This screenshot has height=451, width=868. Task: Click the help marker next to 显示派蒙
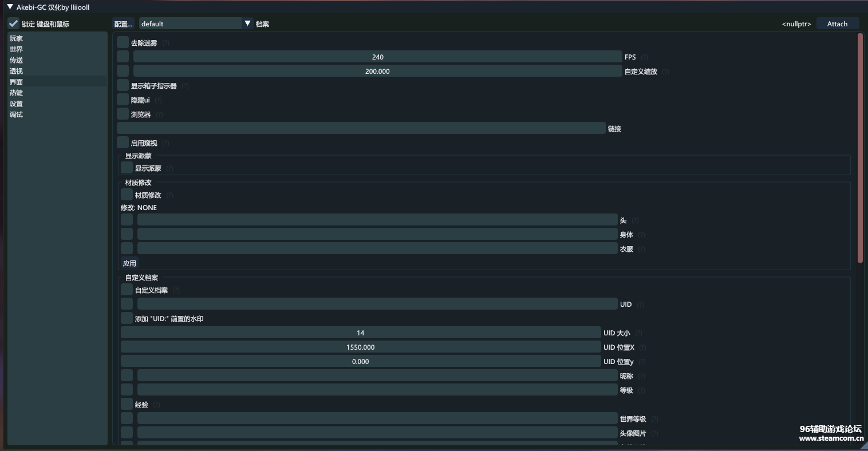169,169
